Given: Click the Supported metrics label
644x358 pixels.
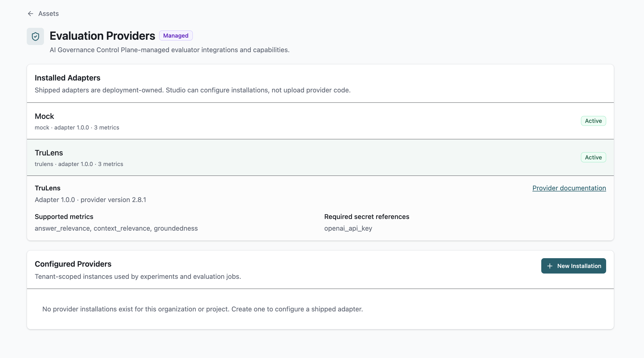Looking at the screenshot, I should coord(64,217).
